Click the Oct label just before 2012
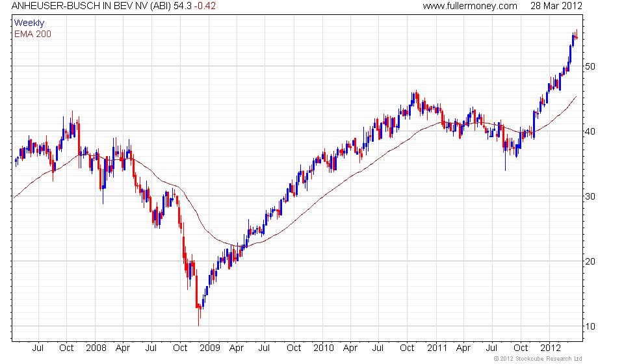The image size is (637, 364). coord(521,348)
